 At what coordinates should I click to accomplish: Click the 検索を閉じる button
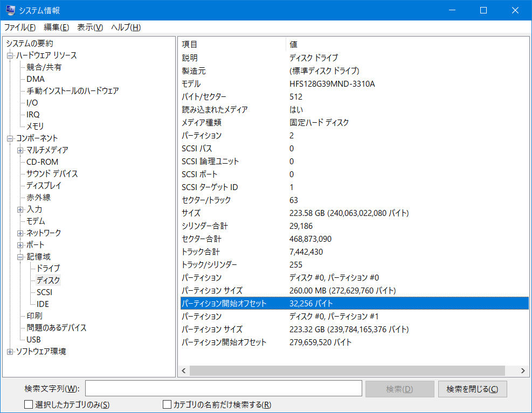point(472,389)
